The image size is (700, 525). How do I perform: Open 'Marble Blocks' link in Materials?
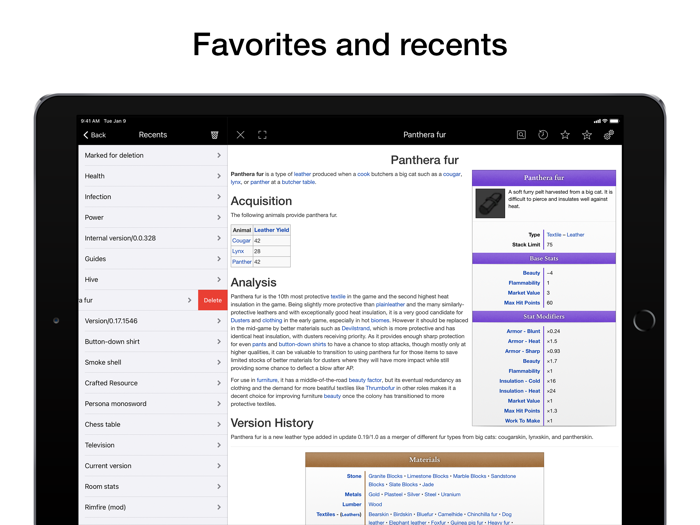coord(469,476)
